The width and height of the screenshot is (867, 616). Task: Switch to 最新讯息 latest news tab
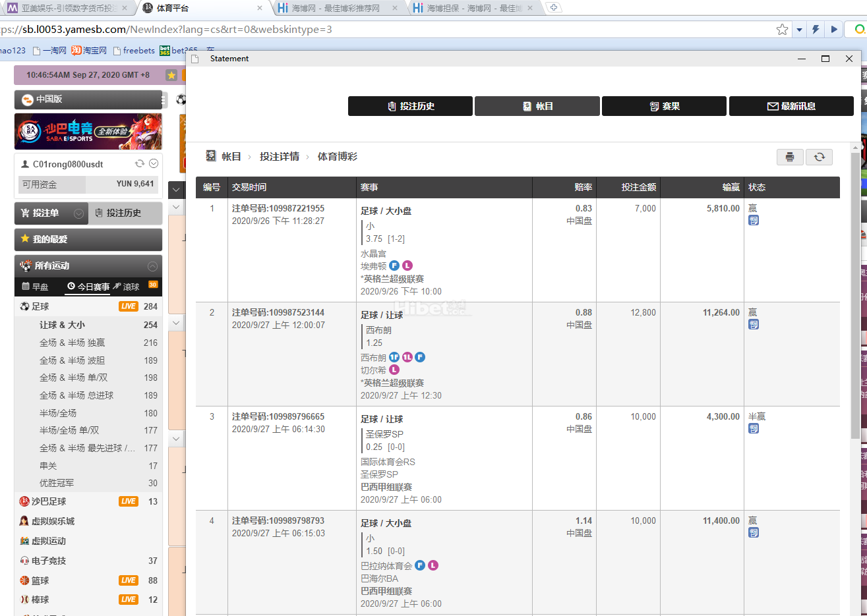(791, 106)
